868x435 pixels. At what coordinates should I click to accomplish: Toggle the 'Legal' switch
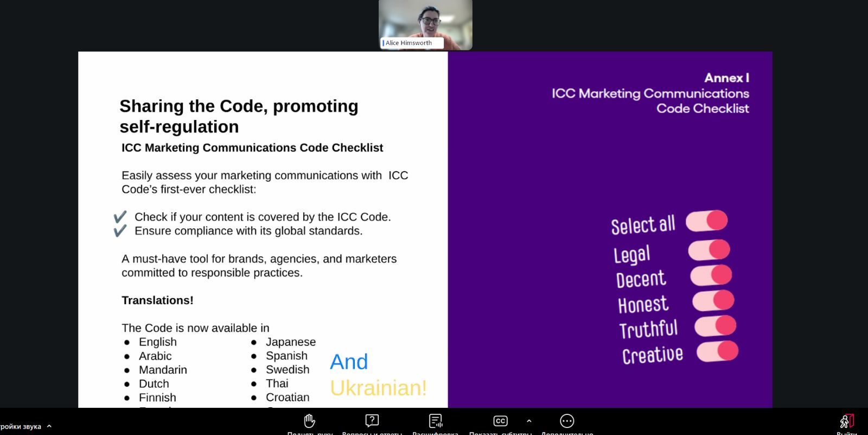(709, 250)
